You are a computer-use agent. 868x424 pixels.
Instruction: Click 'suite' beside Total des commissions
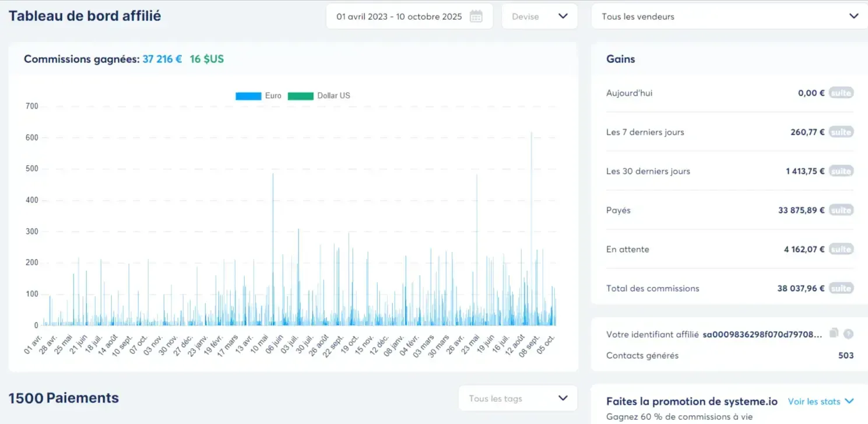841,289
